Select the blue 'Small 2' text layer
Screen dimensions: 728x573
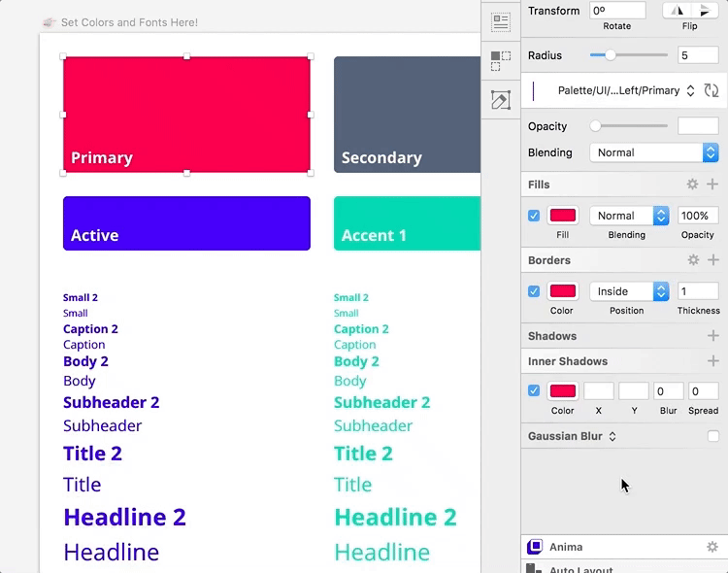point(81,297)
